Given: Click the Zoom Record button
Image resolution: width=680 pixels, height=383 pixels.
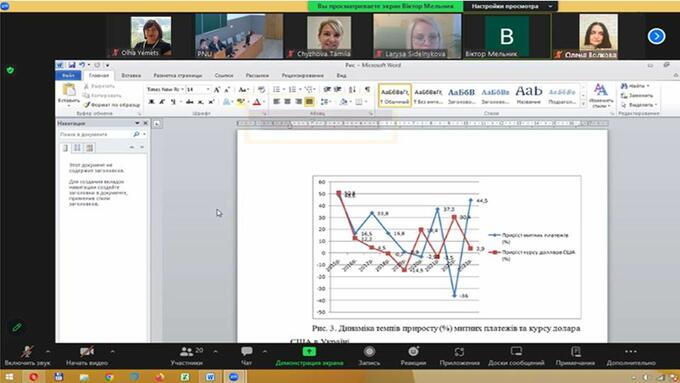Looking at the screenshot, I should pyautogui.click(x=369, y=356).
